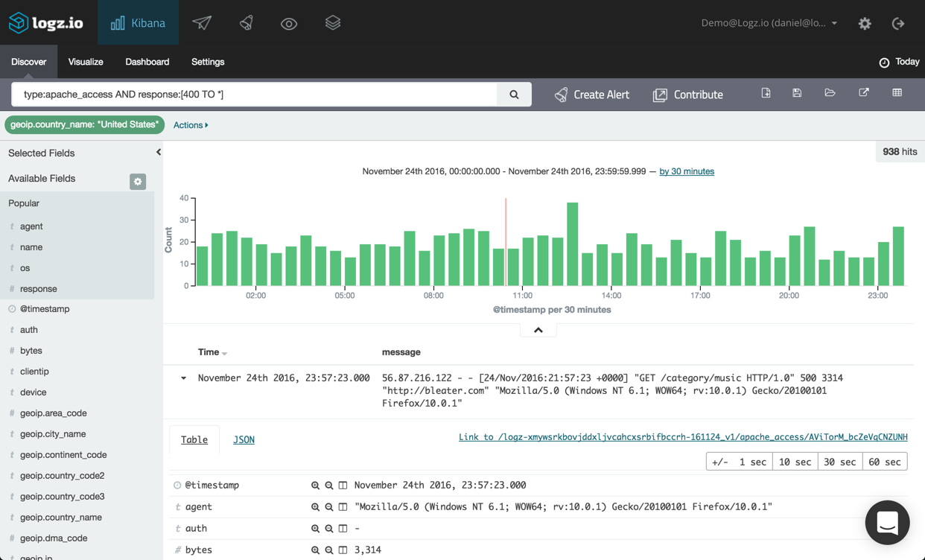This screenshot has height=560, width=925.
Task: Select the @timestamp field in sidebar
Action: coord(45,309)
